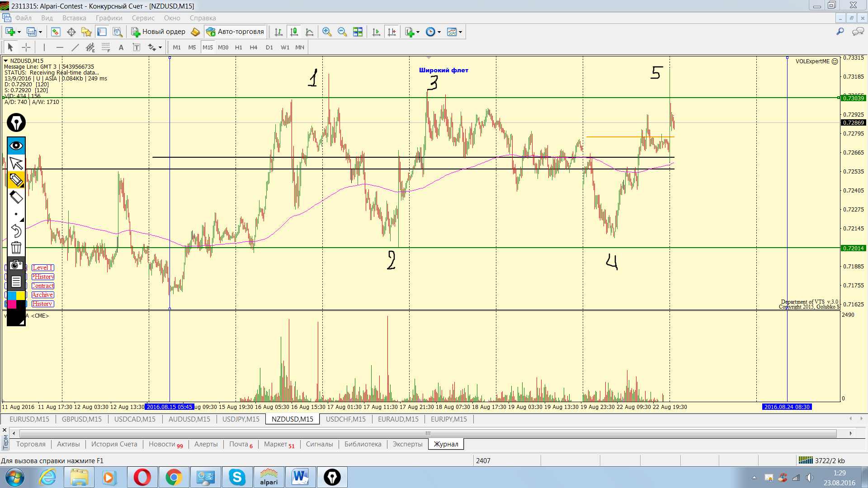The width and height of the screenshot is (868, 488).
Task: Click the red Archive label on chart
Action: [42, 295]
